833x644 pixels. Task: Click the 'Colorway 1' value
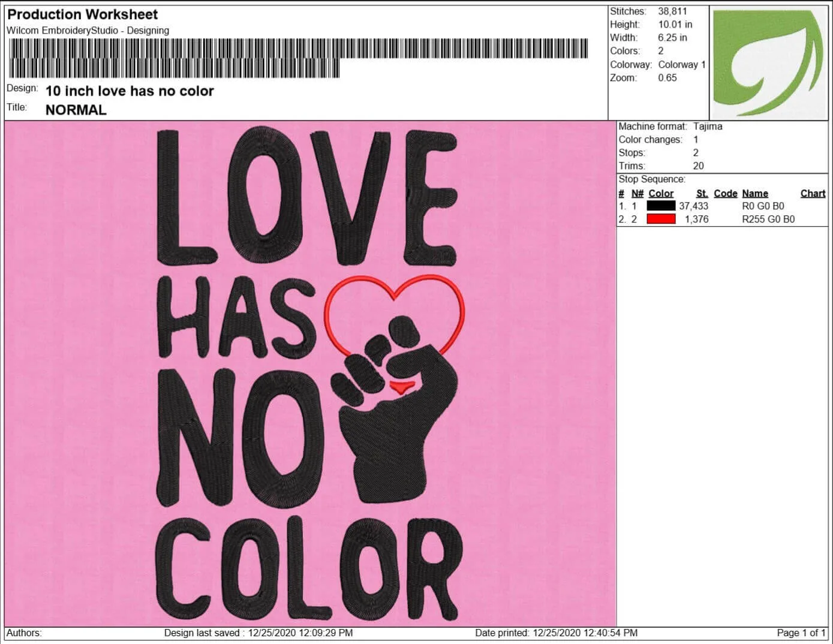682,65
